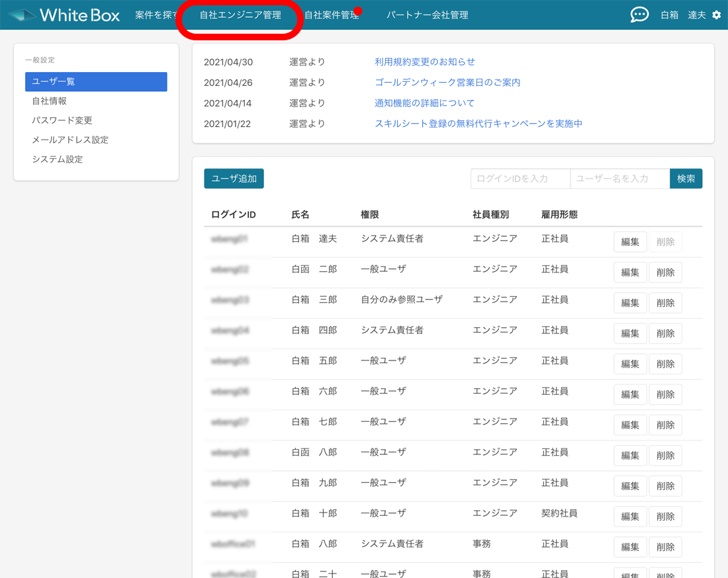This screenshot has height=578, width=728.
Task: Edit user 白箱 三郎
Action: 630,303
